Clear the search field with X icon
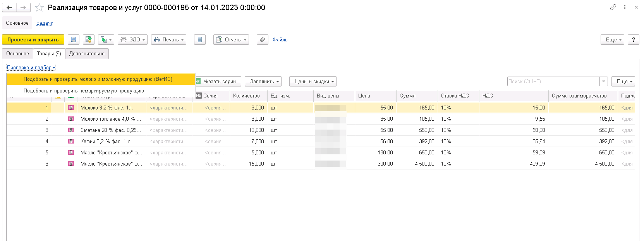 point(603,81)
